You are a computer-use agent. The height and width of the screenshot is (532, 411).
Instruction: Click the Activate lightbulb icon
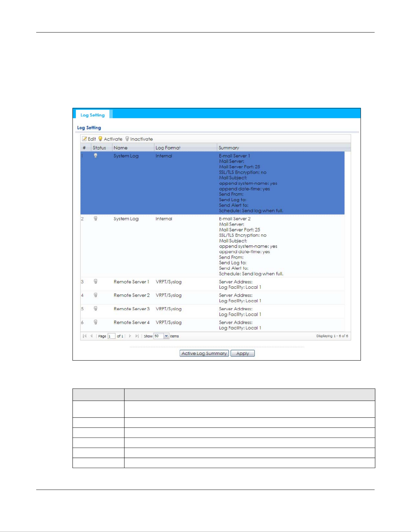100,139
